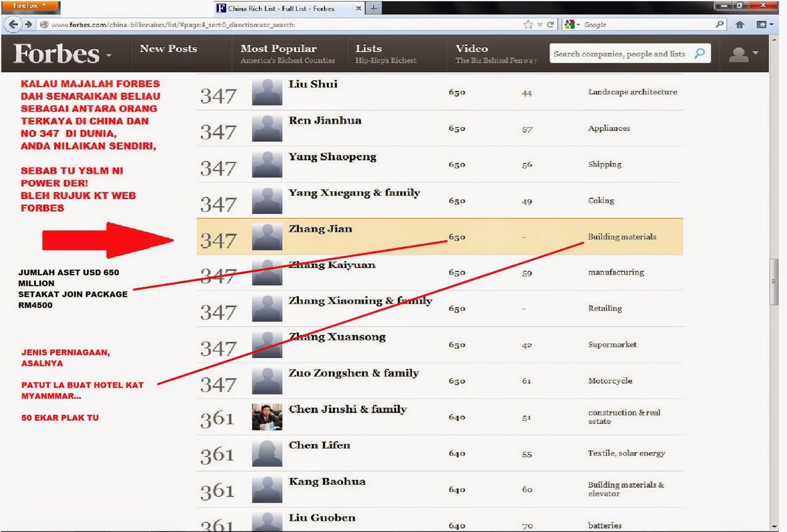Screen dimensions: 787x532
Task: Select the highlighted Zhang Jian name
Action: point(320,229)
